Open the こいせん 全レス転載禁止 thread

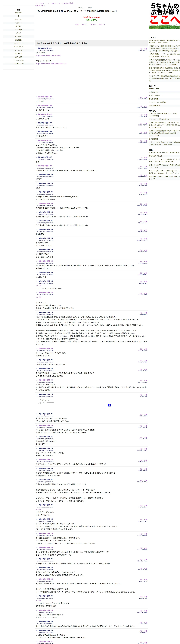point(158,102)
